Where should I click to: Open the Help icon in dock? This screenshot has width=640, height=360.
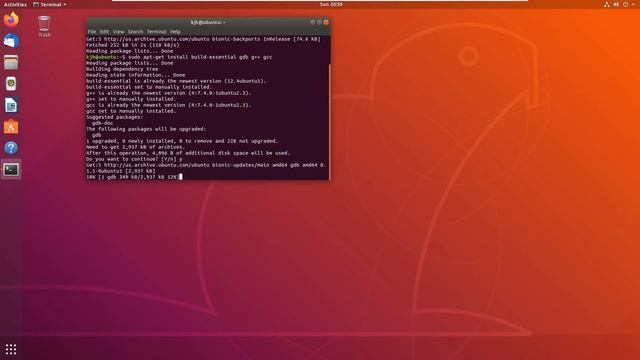pos(11,148)
